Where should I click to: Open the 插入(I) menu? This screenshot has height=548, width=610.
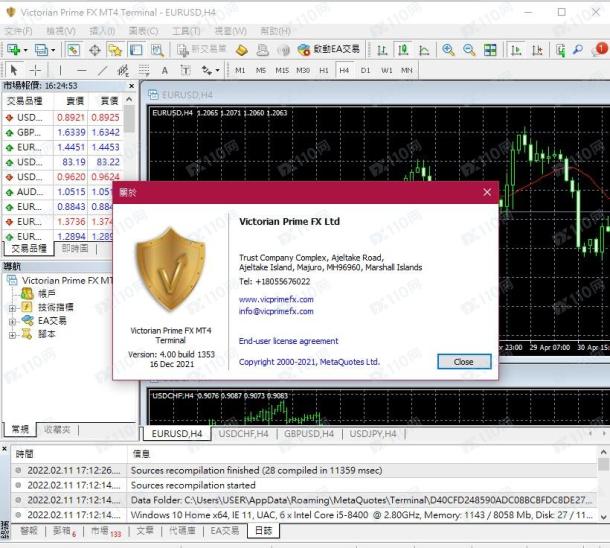102,30
